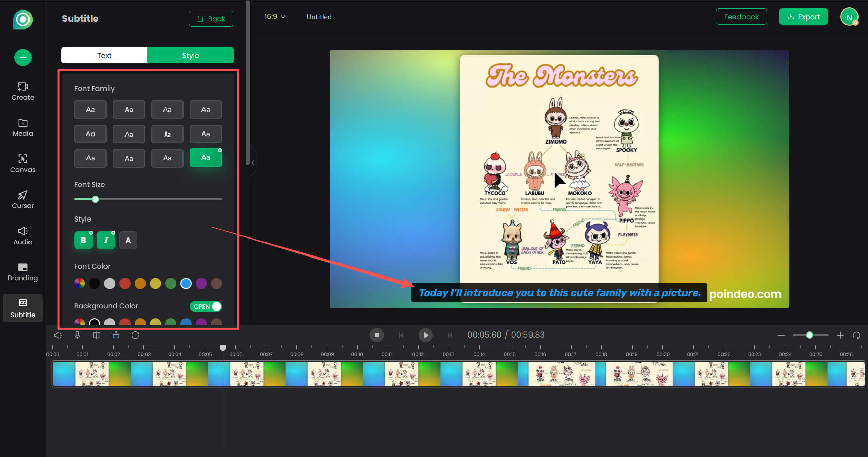Export the video project

[x=803, y=16]
